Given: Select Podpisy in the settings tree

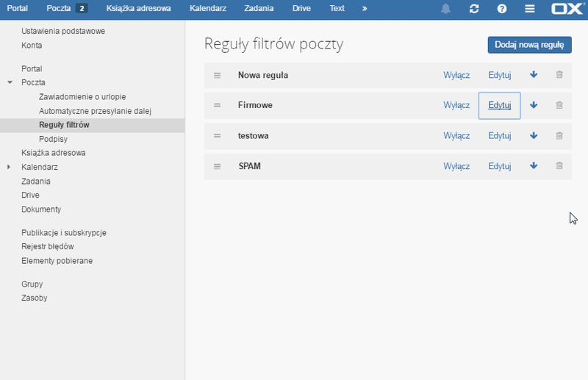Looking at the screenshot, I should coord(53,139).
